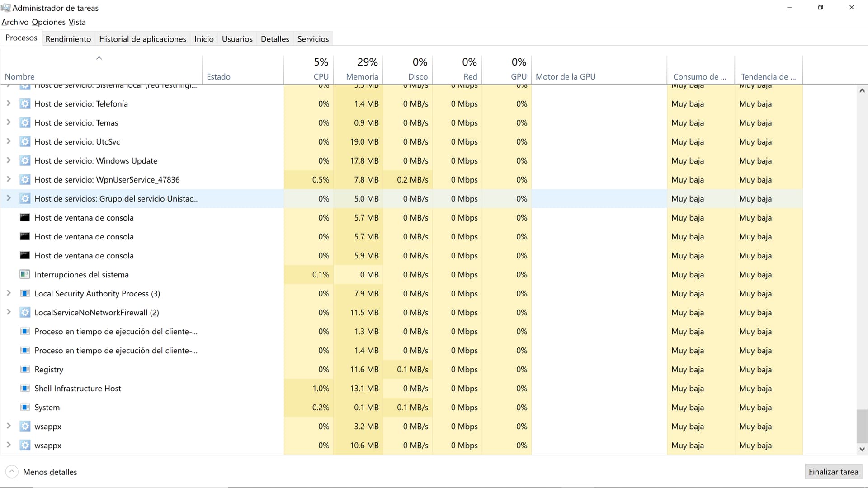Switch to the Detalles tab
The width and height of the screenshot is (868, 488).
pyautogui.click(x=275, y=39)
